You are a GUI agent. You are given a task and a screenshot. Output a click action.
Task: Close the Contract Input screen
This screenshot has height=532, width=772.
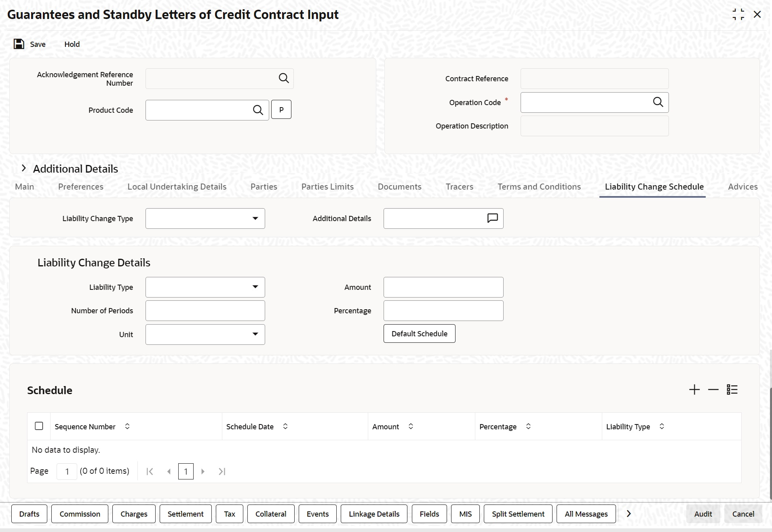pyautogui.click(x=757, y=15)
